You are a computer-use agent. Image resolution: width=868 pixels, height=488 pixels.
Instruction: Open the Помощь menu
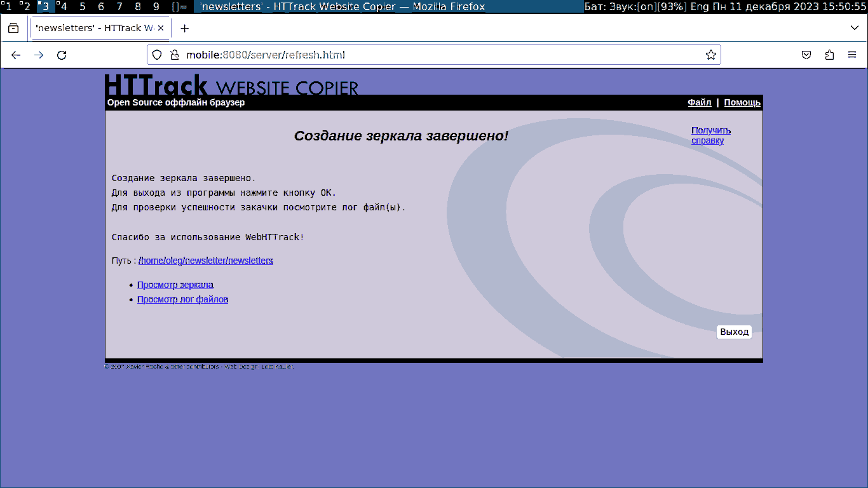[742, 103]
